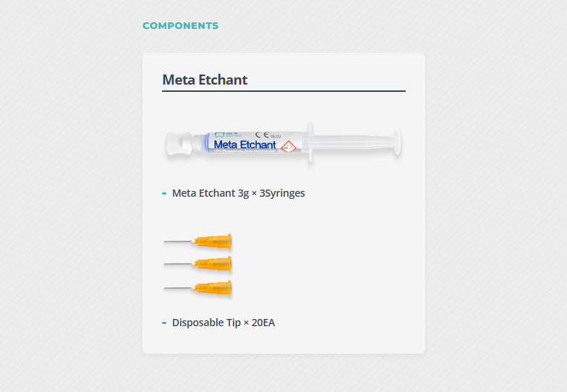Click the middle orange disposable tip

[212, 264]
